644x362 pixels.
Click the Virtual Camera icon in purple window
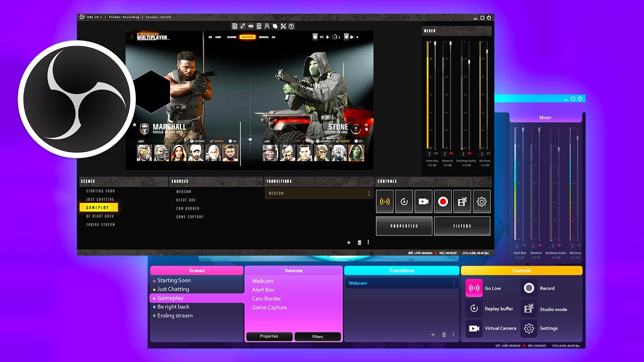click(x=474, y=328)
